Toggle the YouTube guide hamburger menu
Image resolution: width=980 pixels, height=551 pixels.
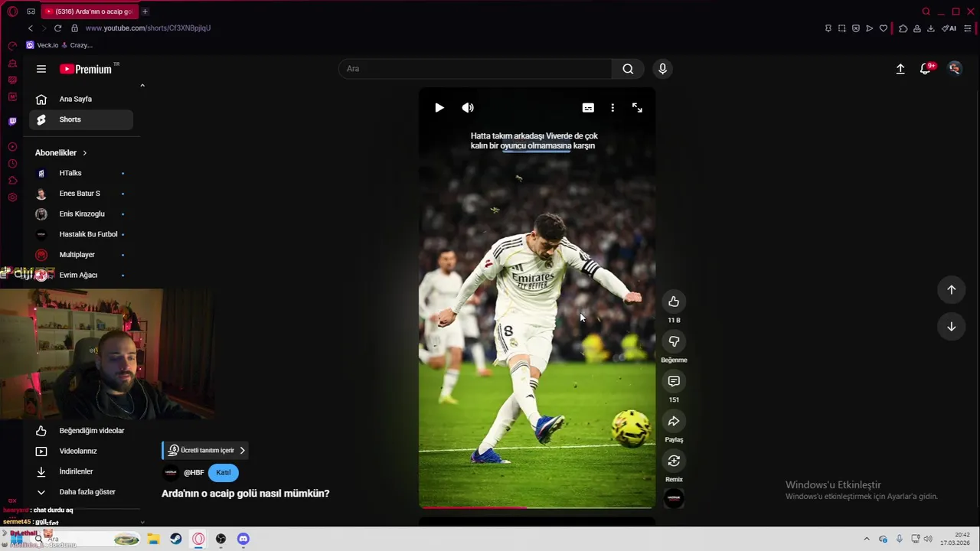point(41,69)
